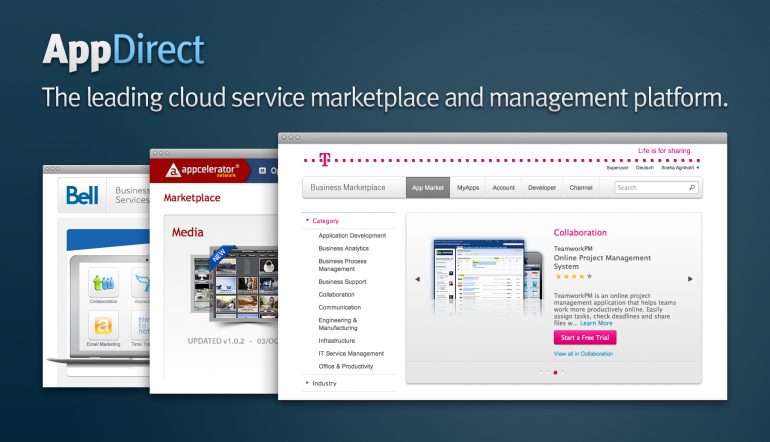Image resolution: width=770 pixels, height=442 pixels.
Task: Select Business Analytics category
Action: 343,248
